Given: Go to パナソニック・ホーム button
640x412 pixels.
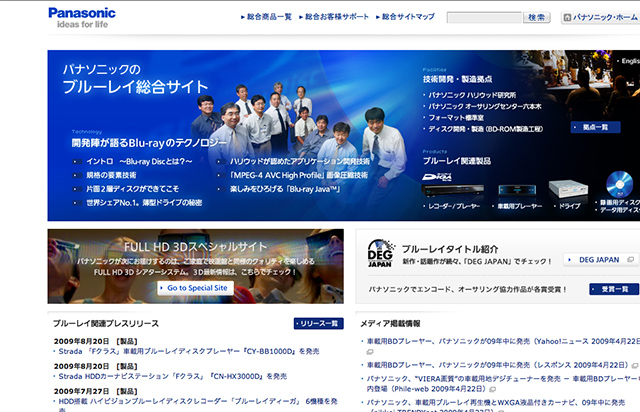Looking at the screenshot, I should (x=600, y=18).
